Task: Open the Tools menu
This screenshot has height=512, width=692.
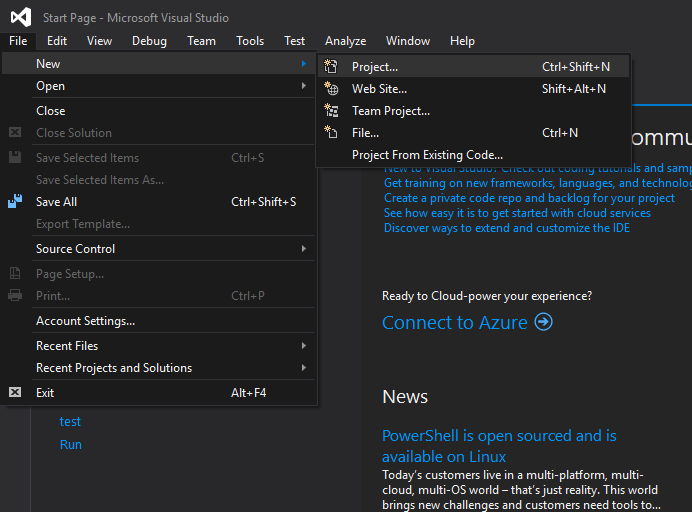Action: (x=250, y=41)
